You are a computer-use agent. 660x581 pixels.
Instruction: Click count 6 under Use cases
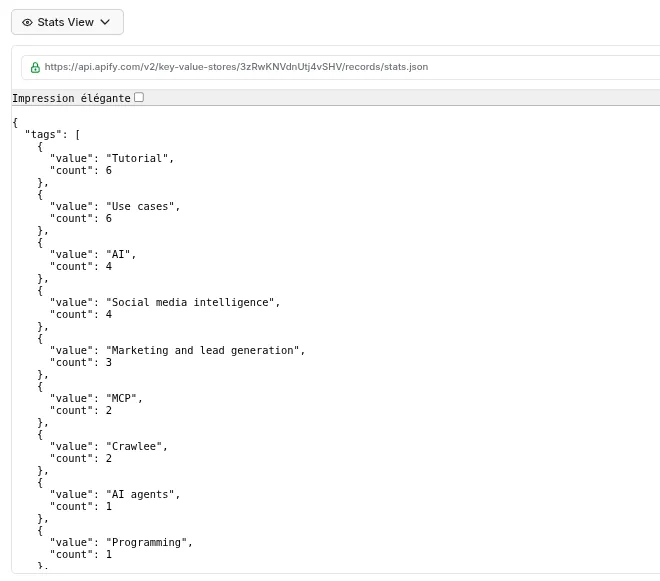[x=109, y=219]
